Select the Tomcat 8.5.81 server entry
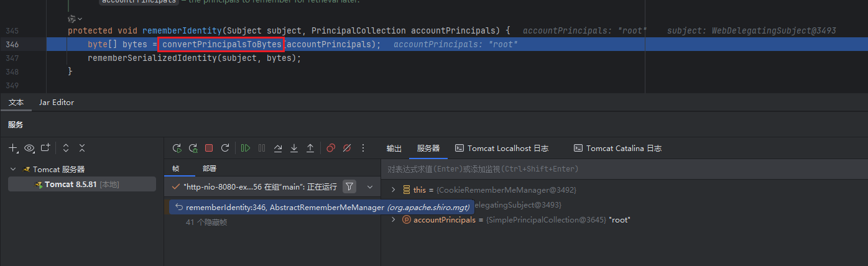Viewport: 868px width, 266px height. [x=70, y=185]
